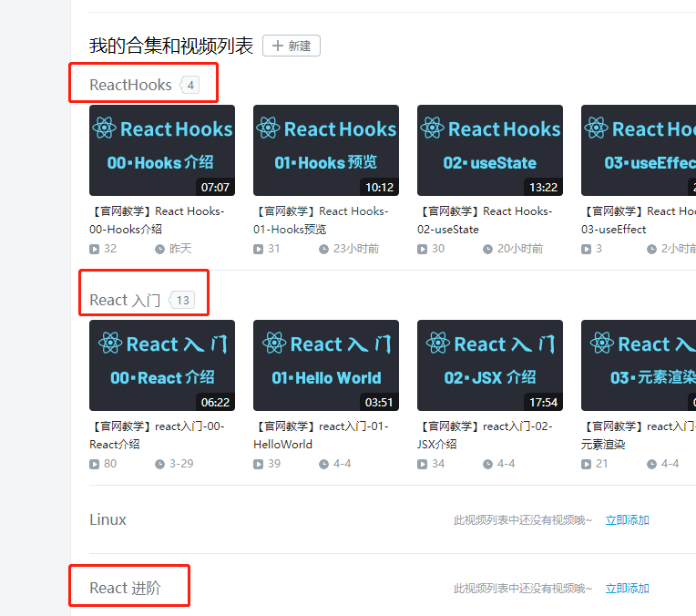The height and width of the screenshot is (616, 696).
Task: Click title react入门-02-JSX介绍
Action: [x=486, y=436]
